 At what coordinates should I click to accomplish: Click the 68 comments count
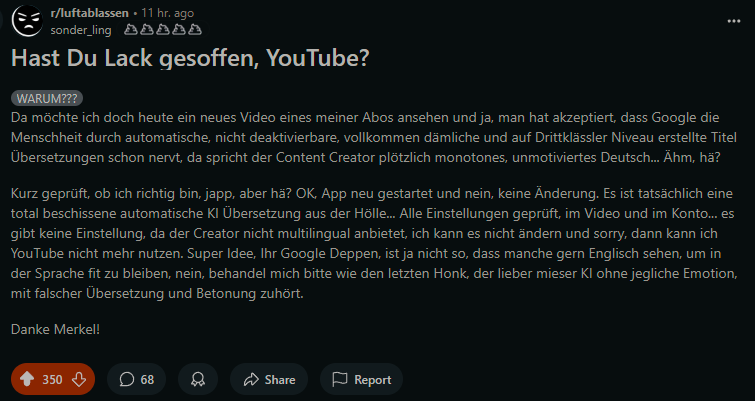point(147,380)
